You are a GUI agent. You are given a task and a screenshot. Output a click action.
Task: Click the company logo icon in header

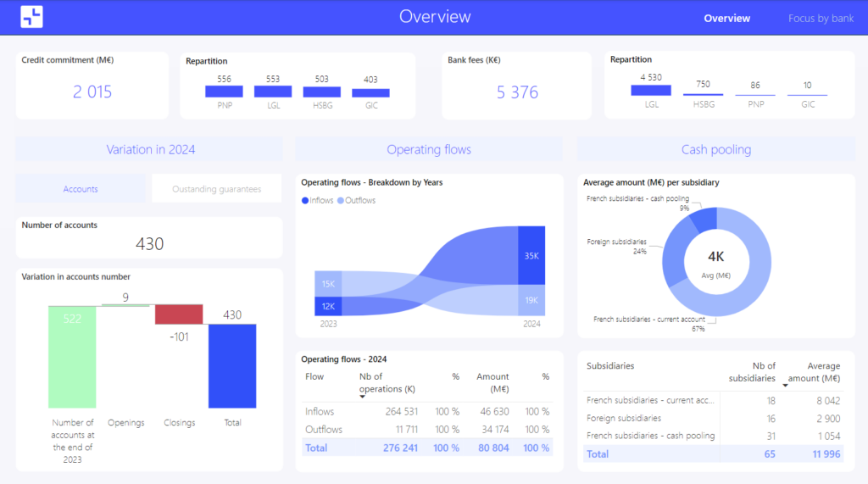[31, 17]
